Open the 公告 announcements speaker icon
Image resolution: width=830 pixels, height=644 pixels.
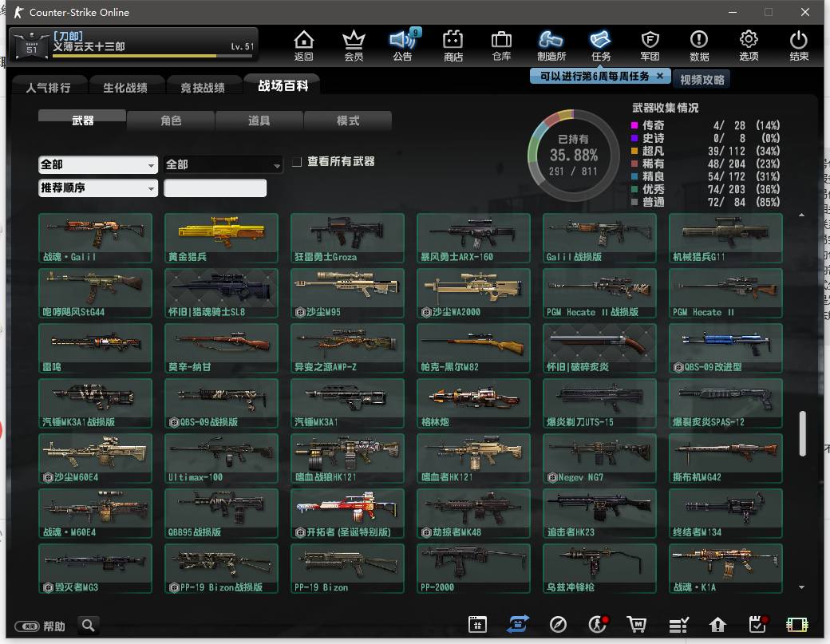point(403,45)
